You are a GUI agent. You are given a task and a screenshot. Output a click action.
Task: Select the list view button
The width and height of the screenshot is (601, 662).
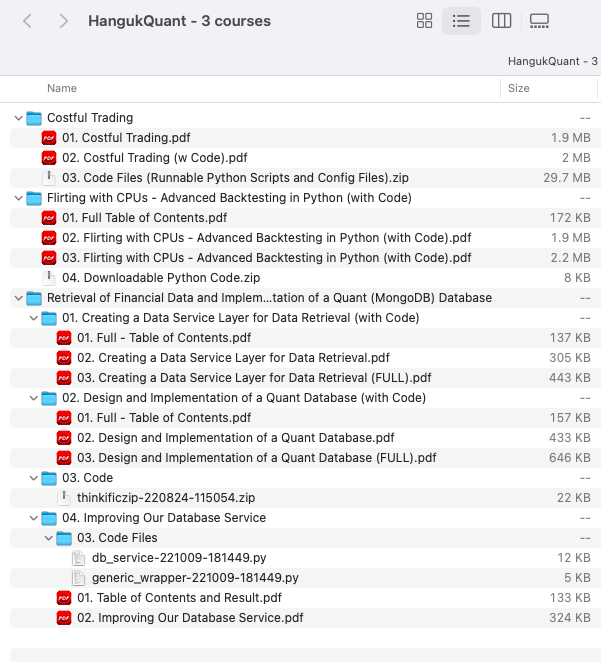click(461, 21)
